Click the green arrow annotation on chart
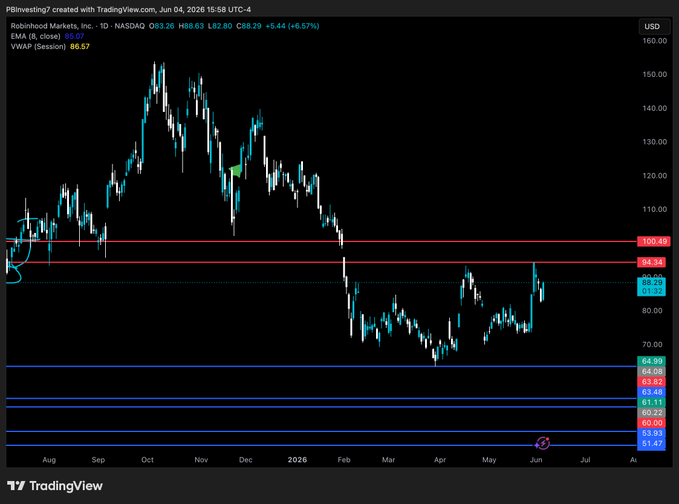The width and height of the screenshot is (679, 504). pyautogui.click(x=236, y=171)
